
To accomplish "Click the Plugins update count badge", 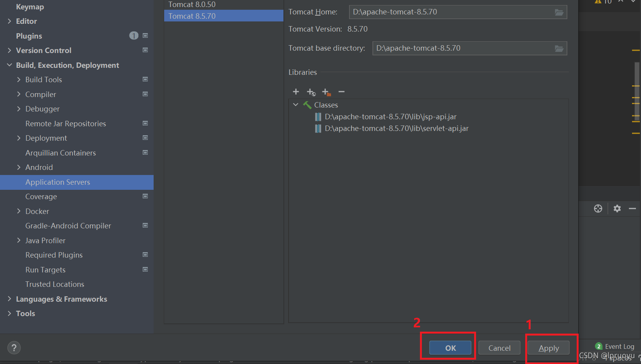I will pos(134,36).
